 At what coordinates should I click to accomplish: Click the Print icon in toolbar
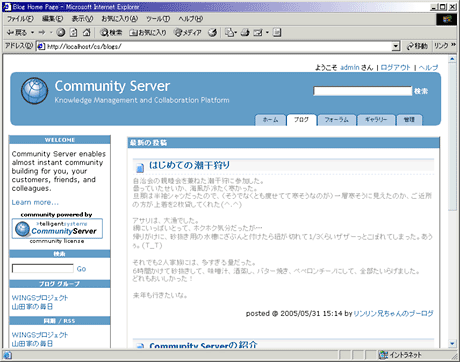coord(245,32)
